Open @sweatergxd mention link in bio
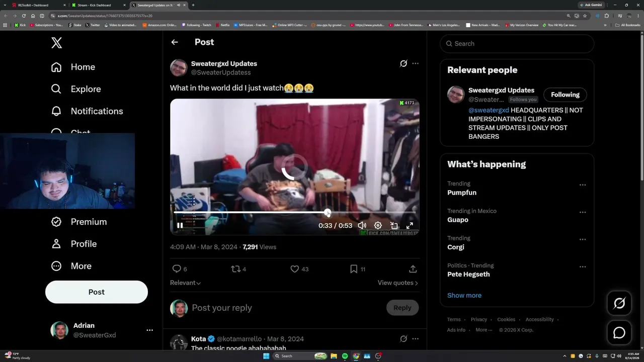The image size is (644, 362). click(489, 110)
